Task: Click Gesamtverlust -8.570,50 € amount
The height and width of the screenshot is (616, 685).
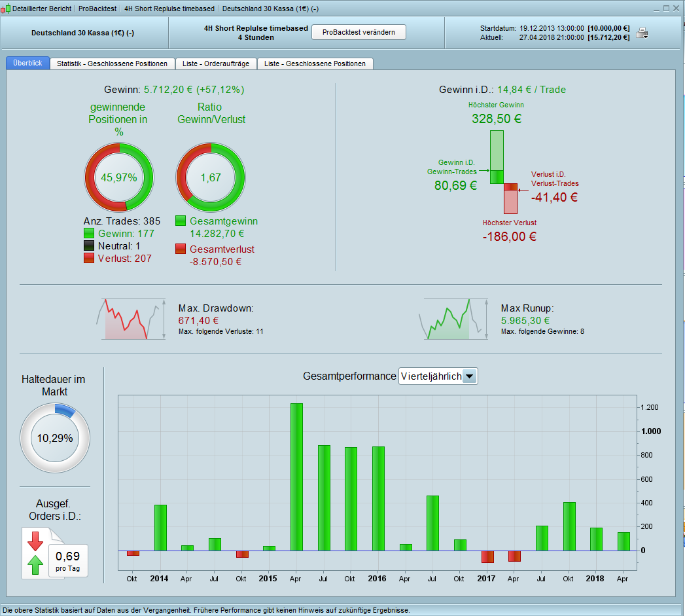Action: pos(215,262)
